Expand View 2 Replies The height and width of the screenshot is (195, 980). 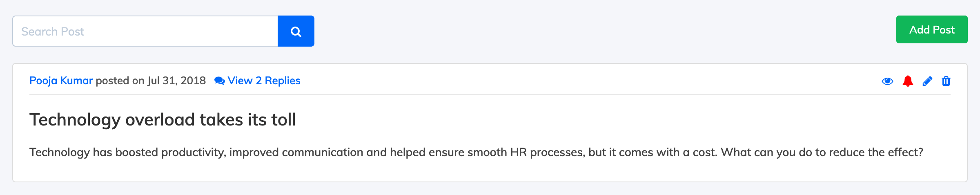(264, 81)
